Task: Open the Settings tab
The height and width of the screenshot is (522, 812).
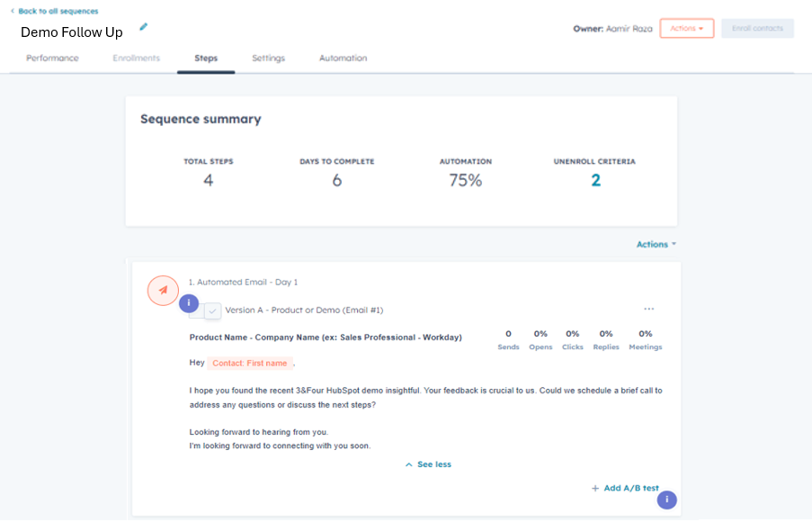Action: 268,58
